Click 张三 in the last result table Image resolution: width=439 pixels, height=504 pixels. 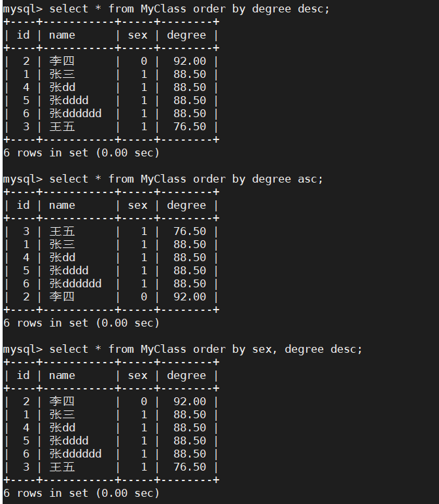[x=62, y=414]
